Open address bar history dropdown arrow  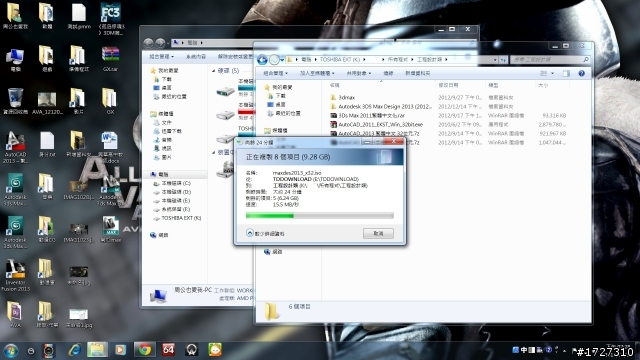[x=495, y=60]
